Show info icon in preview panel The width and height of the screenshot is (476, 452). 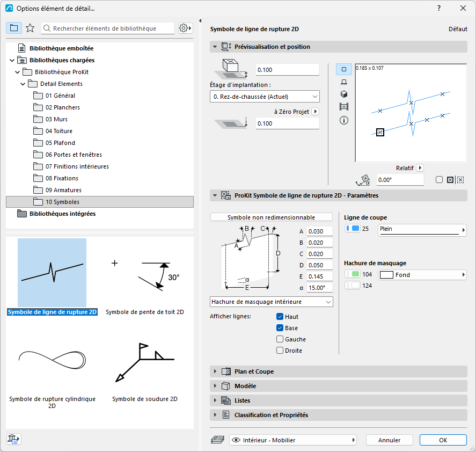(343, 120)
